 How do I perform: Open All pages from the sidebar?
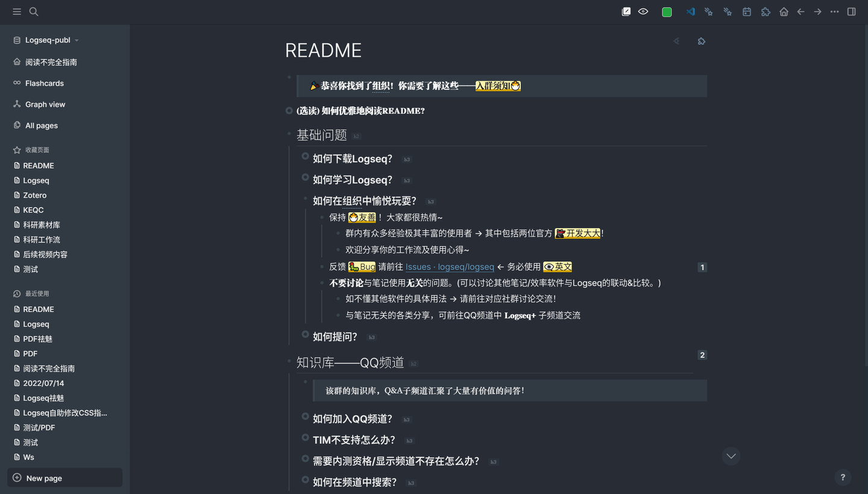pos(41,125)
